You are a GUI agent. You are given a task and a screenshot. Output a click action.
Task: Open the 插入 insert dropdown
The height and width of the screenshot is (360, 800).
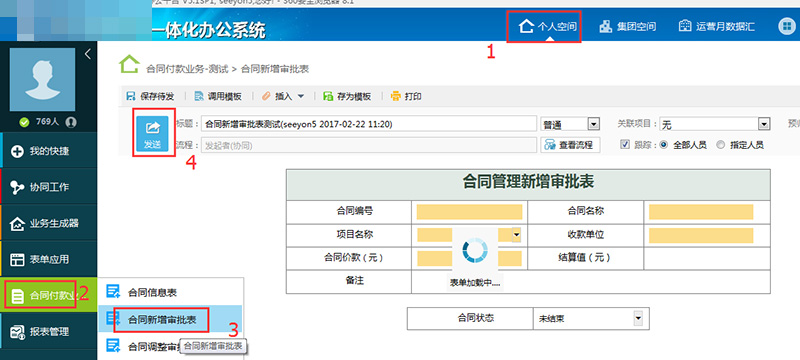[x=283, y=96]
